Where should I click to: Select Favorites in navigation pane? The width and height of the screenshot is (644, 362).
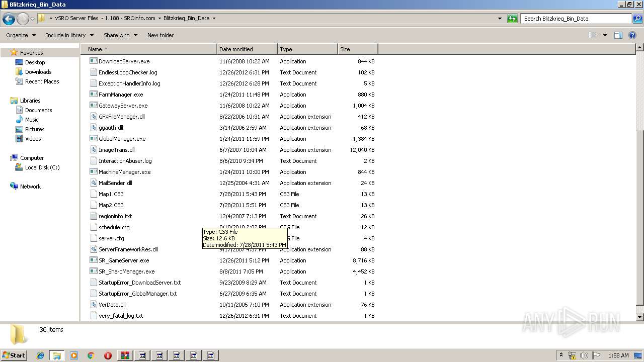[31, 53]
